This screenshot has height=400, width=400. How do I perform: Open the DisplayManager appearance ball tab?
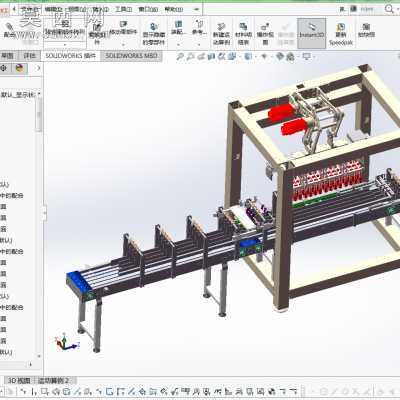tap(19, 68)
